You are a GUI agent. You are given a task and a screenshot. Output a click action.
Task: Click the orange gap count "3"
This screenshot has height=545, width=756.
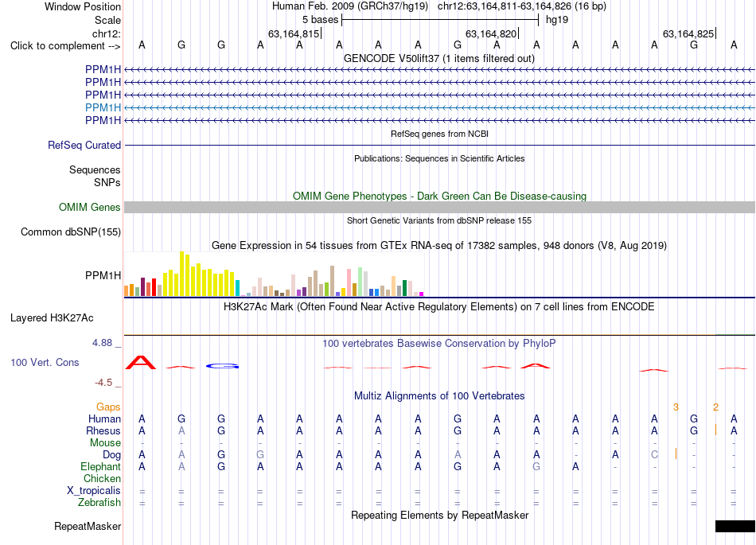click(x=676, y=407)
